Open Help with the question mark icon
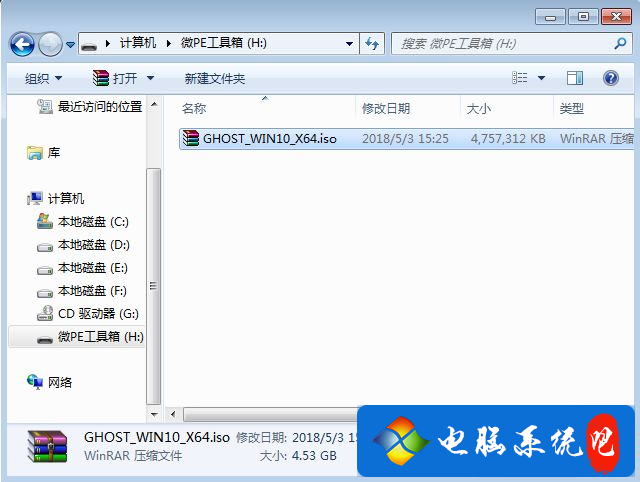 [x=611, y=78]
